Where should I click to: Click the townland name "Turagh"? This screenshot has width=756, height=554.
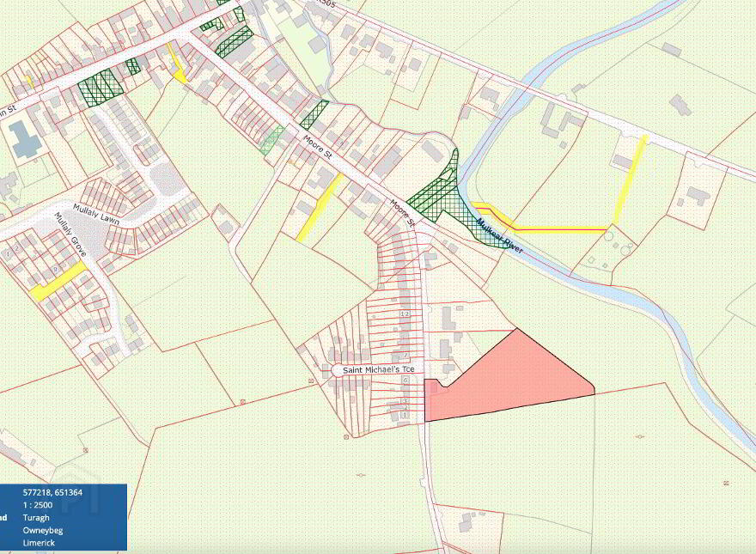coord(36,517)
